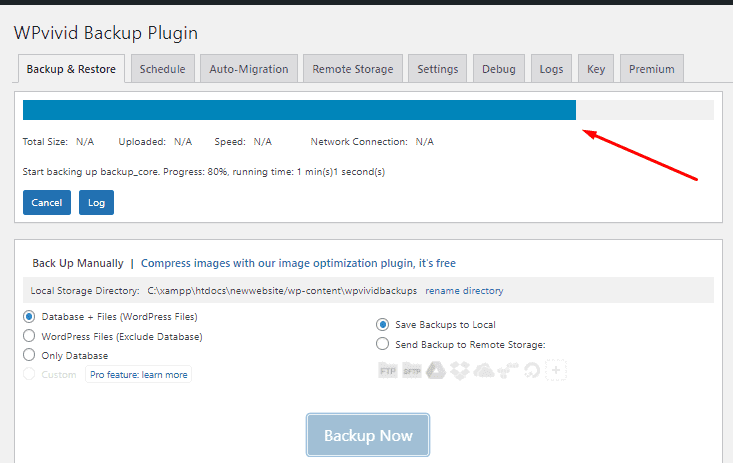733x463 pixels.
Task: Click the 'Total Size:' label
Action: click(45, 142)
